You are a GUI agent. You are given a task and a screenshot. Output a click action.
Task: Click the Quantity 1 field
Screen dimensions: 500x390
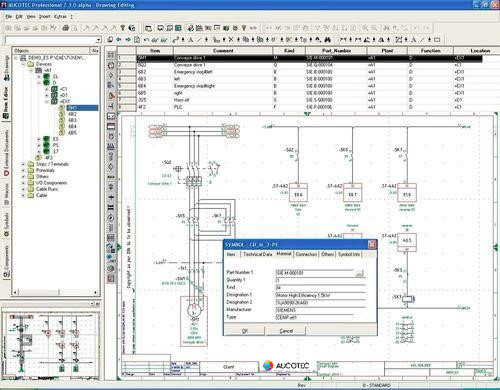tap(320, 280)
